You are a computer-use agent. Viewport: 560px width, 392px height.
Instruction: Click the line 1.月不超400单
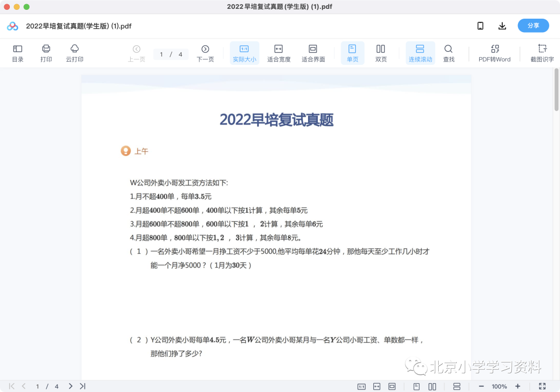[x=171, y=197]
